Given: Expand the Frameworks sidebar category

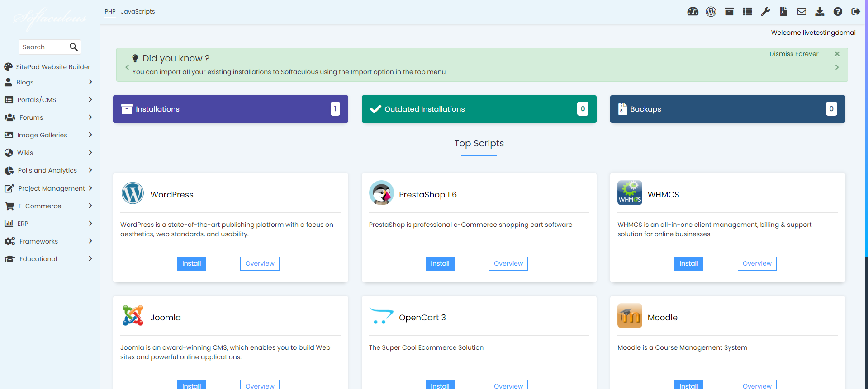Looking at the screenshot, I should pyautogui.click(x=48, y=241).
